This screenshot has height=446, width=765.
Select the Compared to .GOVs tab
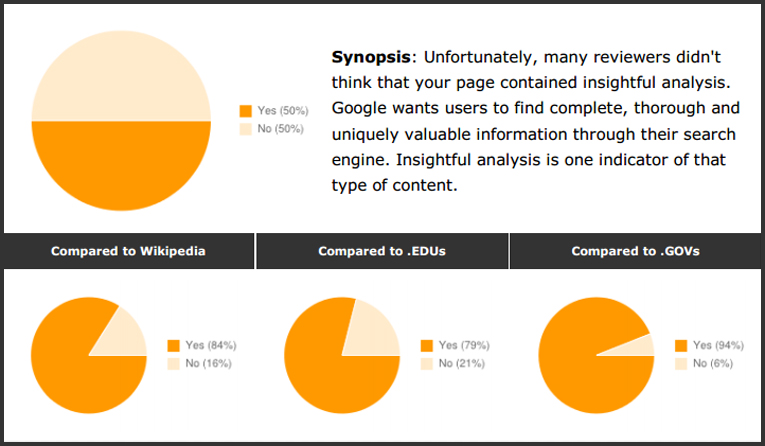[x=636, y=251]
